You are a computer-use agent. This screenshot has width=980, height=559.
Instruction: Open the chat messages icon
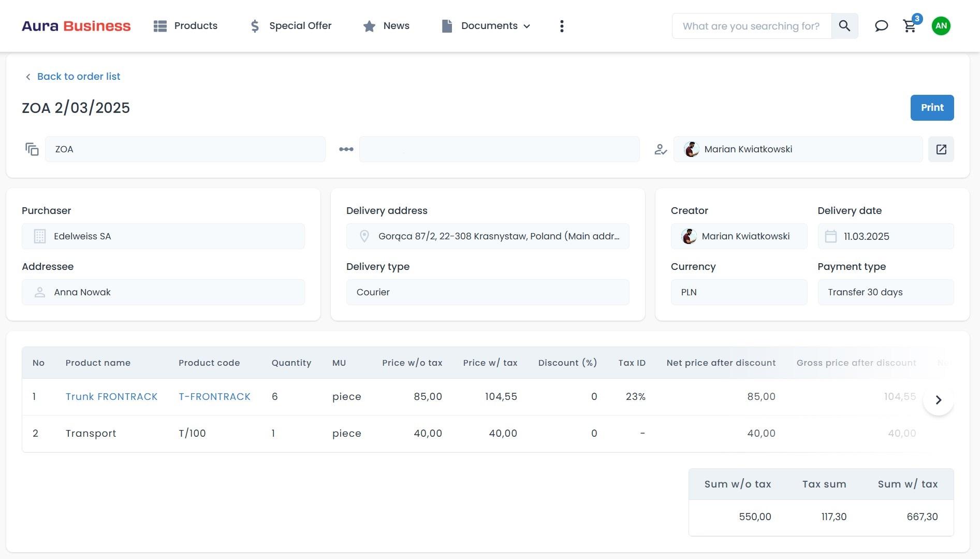click(x=881, y=26)
